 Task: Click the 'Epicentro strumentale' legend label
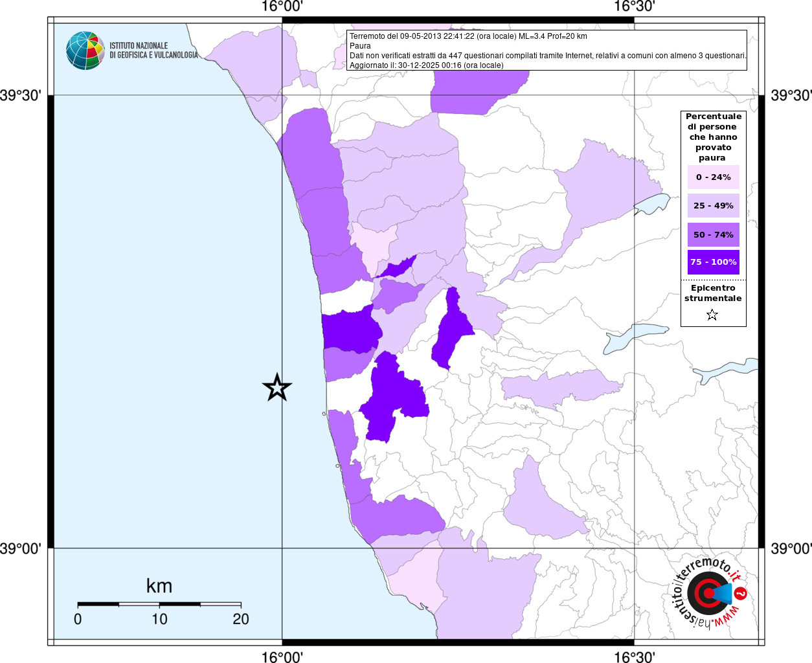[713, 293]
